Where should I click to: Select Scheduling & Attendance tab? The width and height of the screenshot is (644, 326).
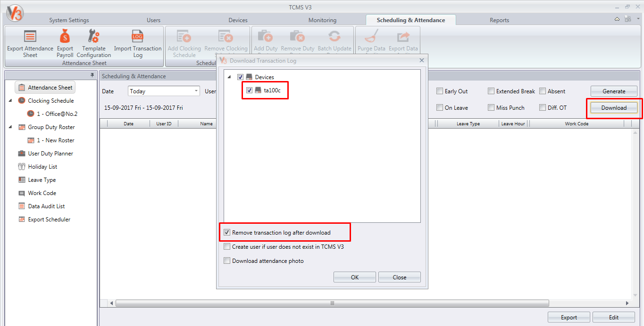411,20
